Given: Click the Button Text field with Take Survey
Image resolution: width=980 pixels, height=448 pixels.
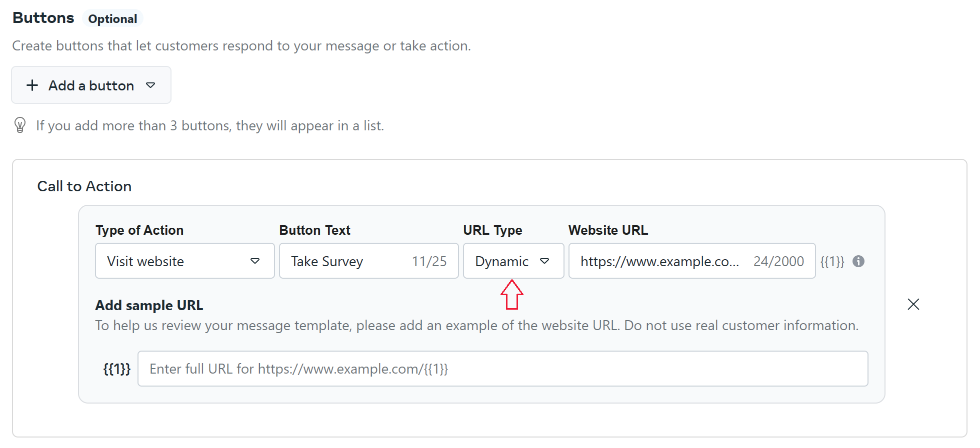Looking at the screenshot, I should [x=345, y=261].
